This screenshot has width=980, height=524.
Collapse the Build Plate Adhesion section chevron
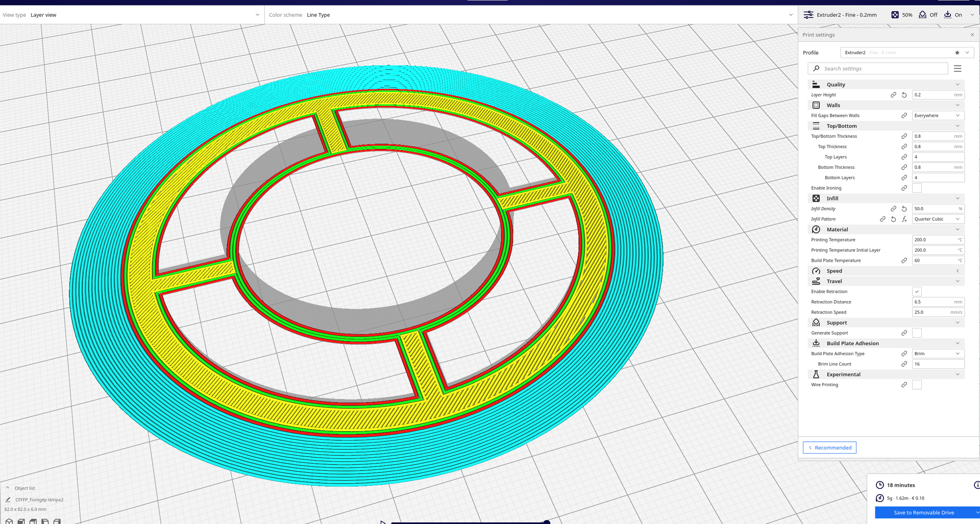[958, 343]
